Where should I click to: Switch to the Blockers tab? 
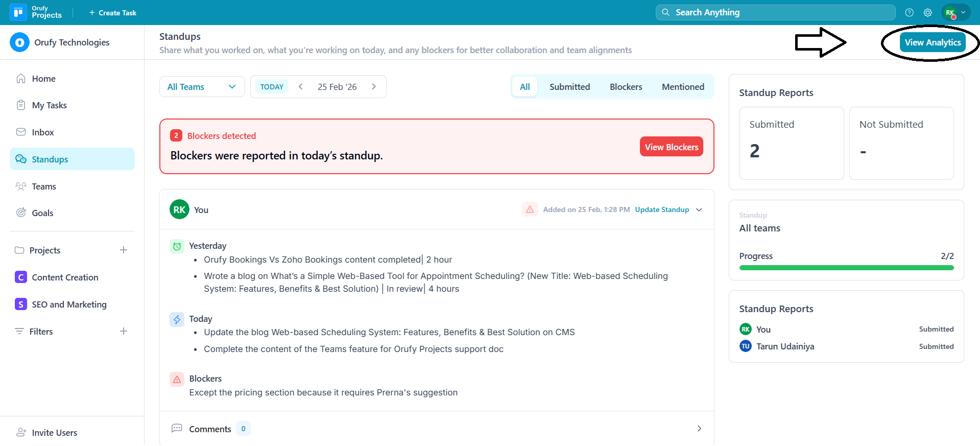(626, 87)
